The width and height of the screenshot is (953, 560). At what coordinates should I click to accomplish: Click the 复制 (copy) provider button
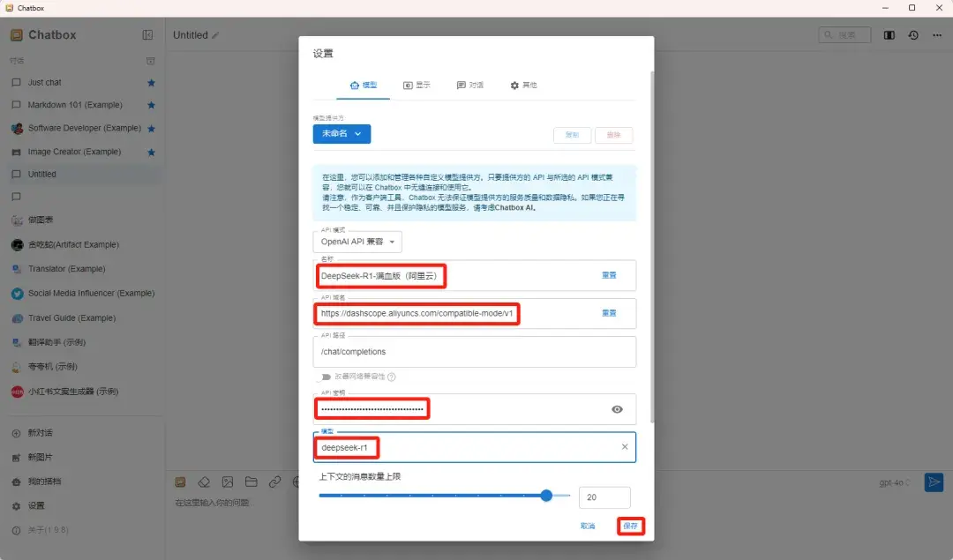pos(572,135)
